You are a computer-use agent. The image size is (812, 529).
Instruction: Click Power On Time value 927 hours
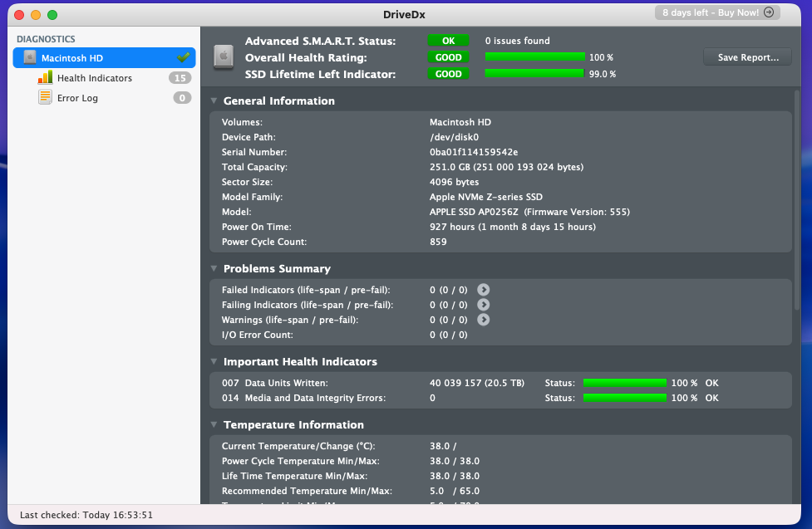512,227
